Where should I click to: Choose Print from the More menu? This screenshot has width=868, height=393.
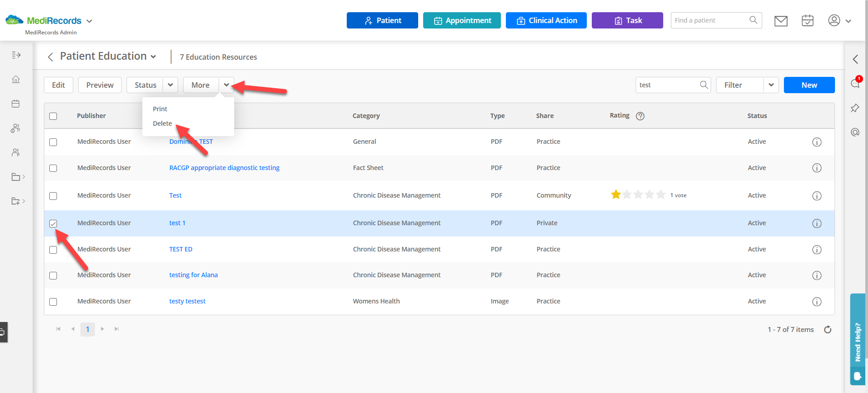click(x=160, y=109)
